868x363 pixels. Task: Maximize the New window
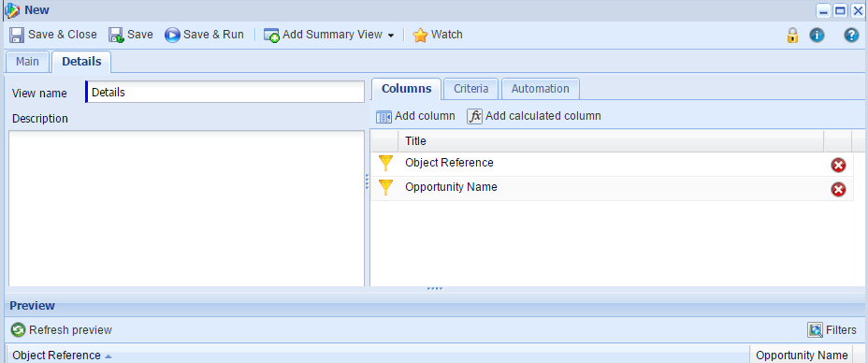(840, 10)
